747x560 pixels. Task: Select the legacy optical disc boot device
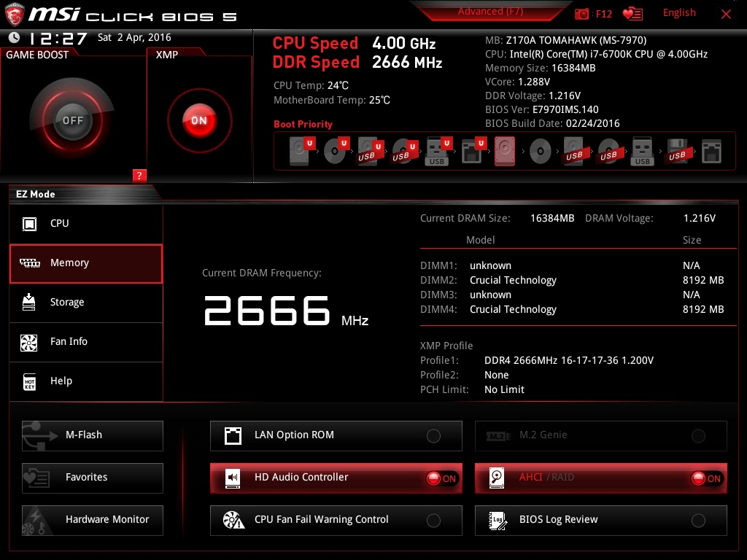click(541, 152)
